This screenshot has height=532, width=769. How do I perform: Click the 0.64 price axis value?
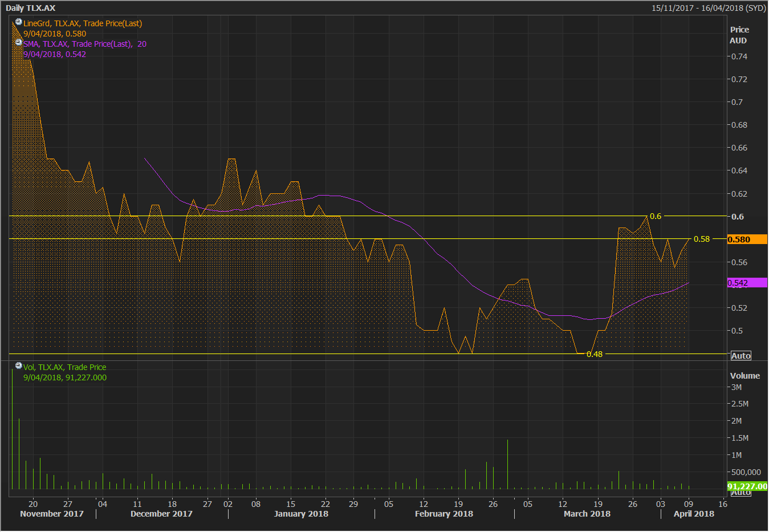pos(739,170)
